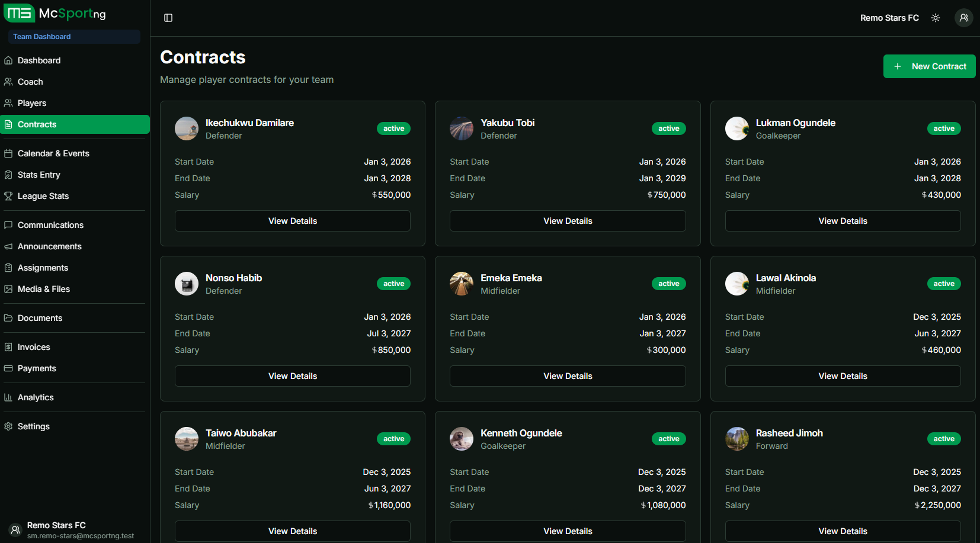Toggle light mode with the sun icon
Screen dimensions: 980x543
pyautogui.click(x=936, y=18)
